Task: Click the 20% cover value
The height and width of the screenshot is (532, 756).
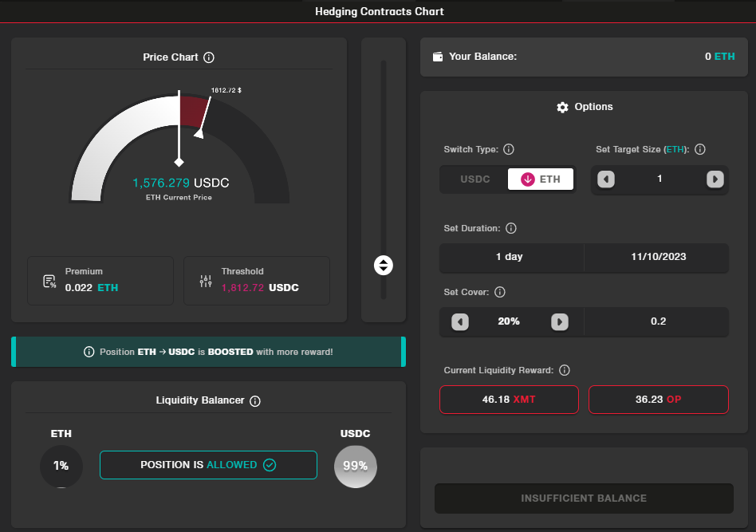Action: [509, 321]
